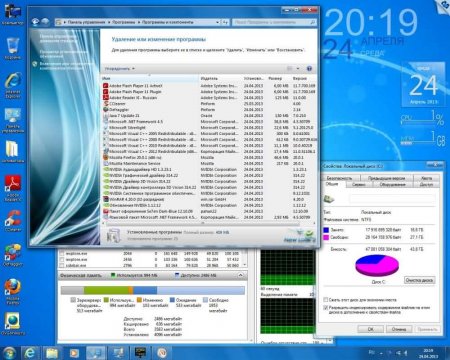Click the Adobe Reader XI program icon

pos(106,98)
